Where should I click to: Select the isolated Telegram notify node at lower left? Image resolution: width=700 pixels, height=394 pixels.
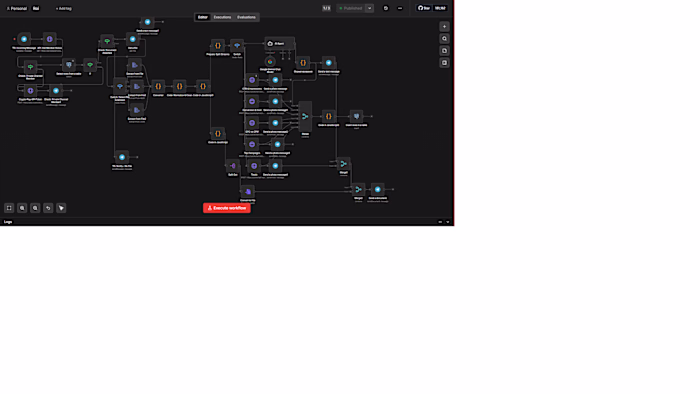[x=122, y=158]
